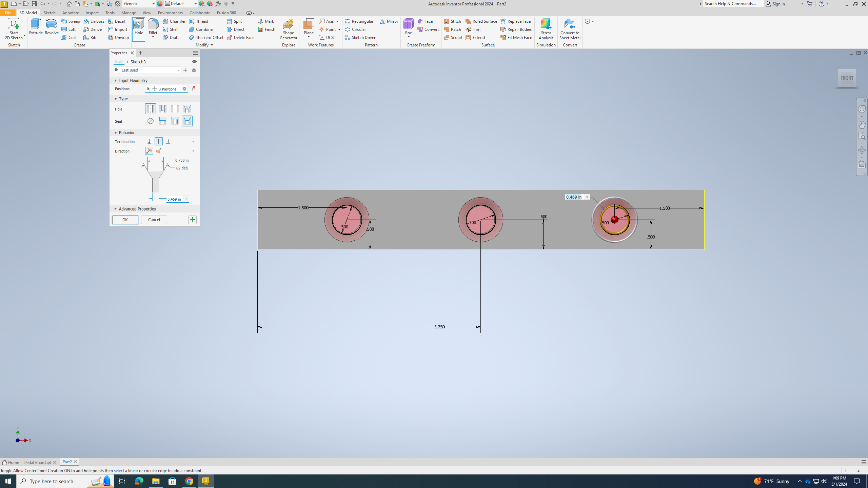This screenshot has width=868, height=488.
Task: Click Start 2D Sketch
Action: (x=14, y=29)
